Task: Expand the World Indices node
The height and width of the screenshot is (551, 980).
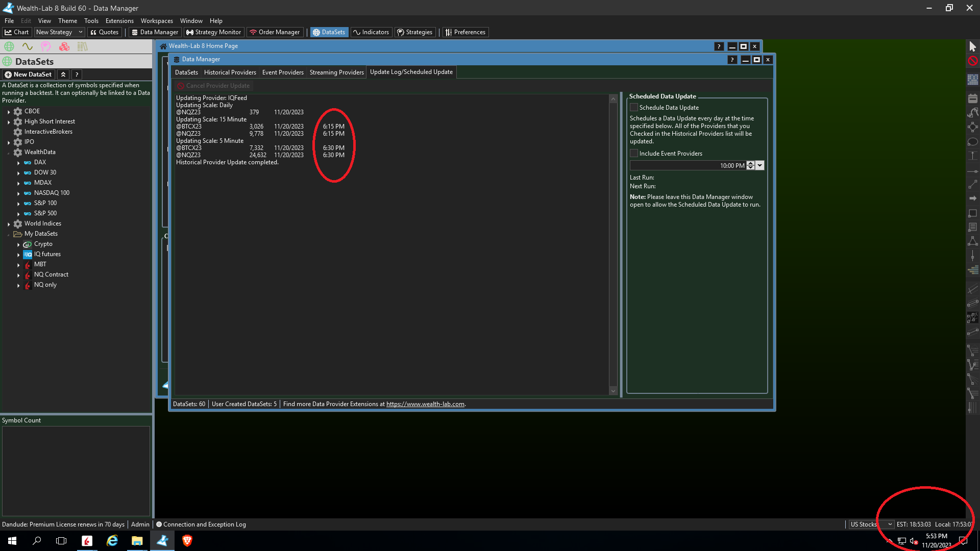Action: (x=9, y=224)
